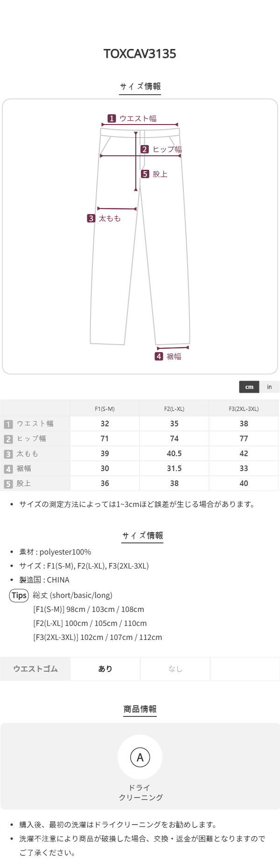Select the cm unit toggle

coord(249,387)
